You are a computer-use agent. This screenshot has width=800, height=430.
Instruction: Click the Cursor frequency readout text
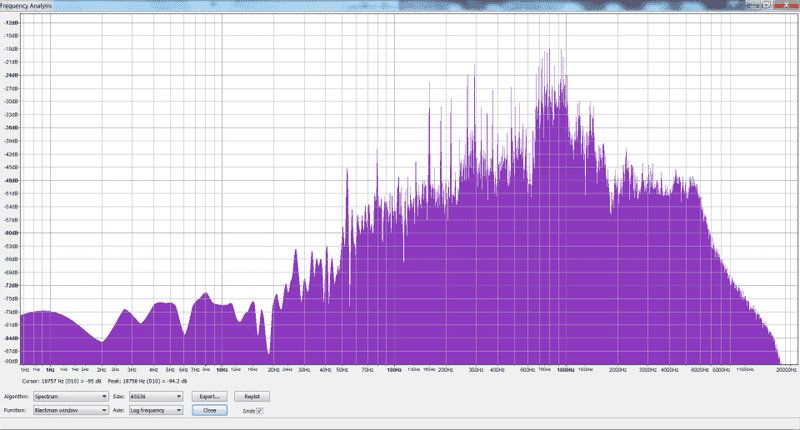[63, 381]
